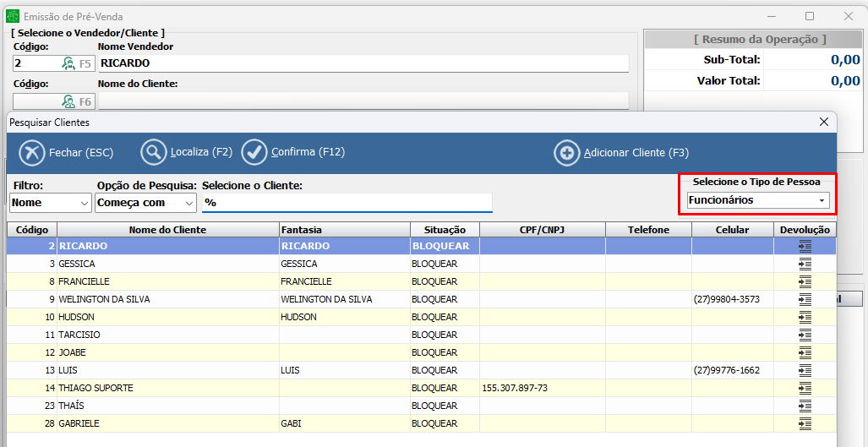Image resolution: width=868 pixels, height=447 pixels.
Task: Click the Localiza (F2) magnifier icon
Action: click(154, 153)
